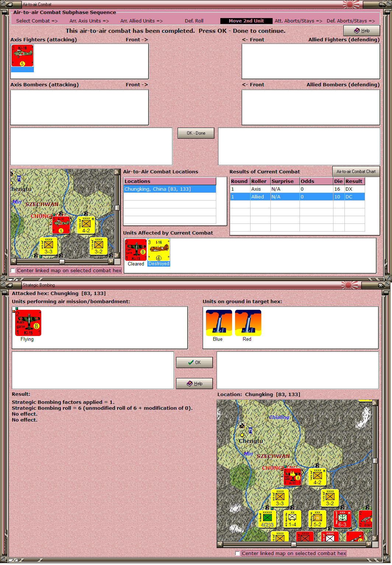Viewport: 392px width, 565px height.
Task: Click the Result column header in results table
Action: click(354, 181)
